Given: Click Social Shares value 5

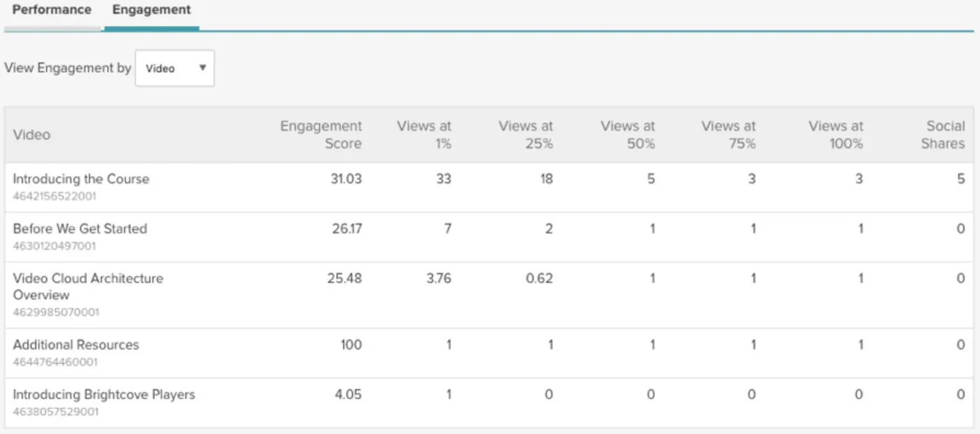Looking at the screenshot, I should click(x=961, y=178).
